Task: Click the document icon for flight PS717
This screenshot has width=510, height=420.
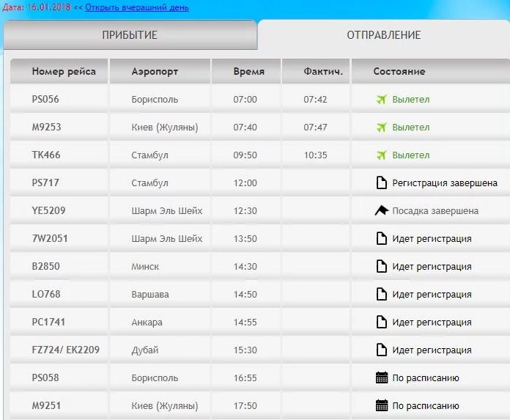Action: tap(380, 183)
